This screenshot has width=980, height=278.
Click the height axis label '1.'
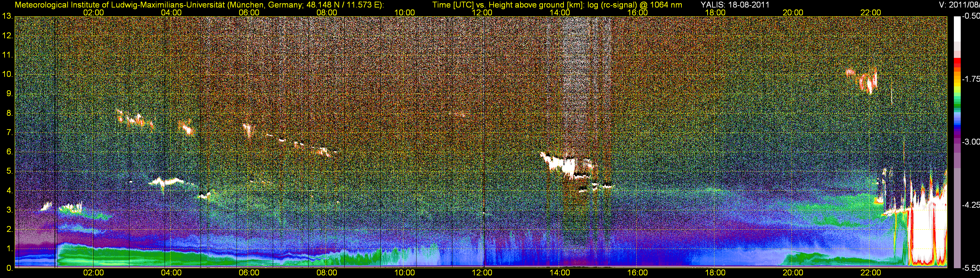9,249
